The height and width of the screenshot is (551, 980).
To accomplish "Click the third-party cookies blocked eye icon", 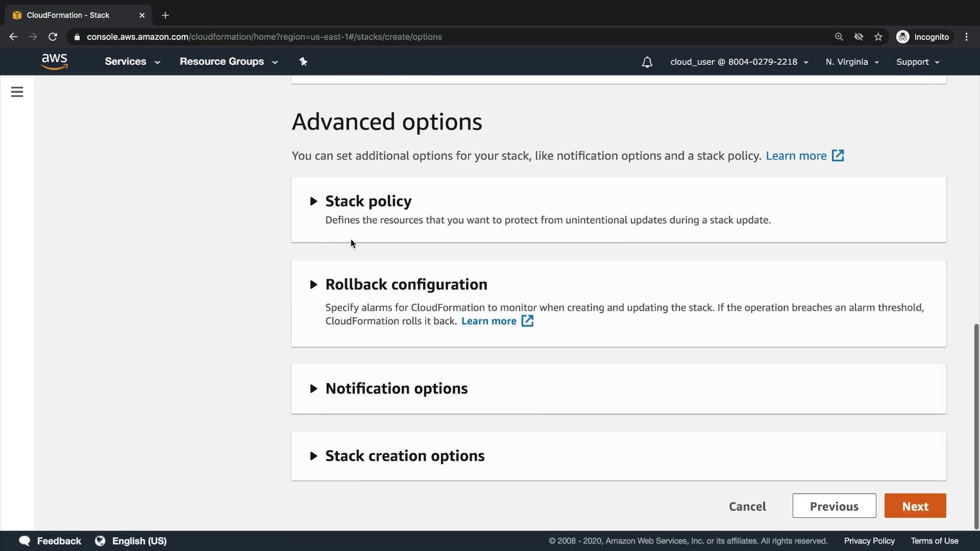I will click(859, 37).
